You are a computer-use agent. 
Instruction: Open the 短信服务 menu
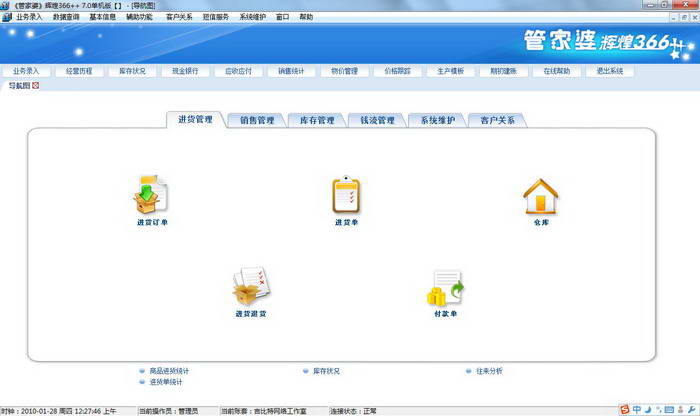216,17
